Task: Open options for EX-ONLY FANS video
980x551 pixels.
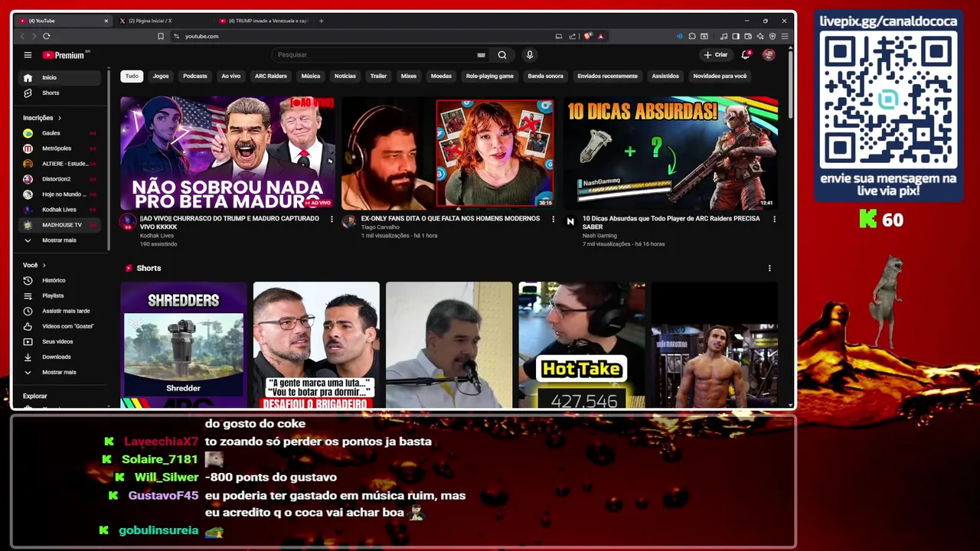Action: 553,219
